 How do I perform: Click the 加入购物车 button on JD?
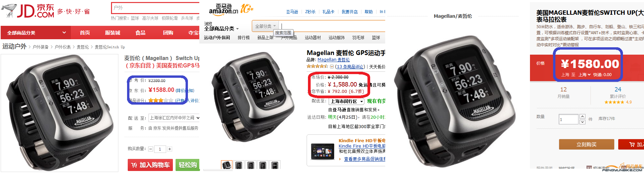point(150,165)
